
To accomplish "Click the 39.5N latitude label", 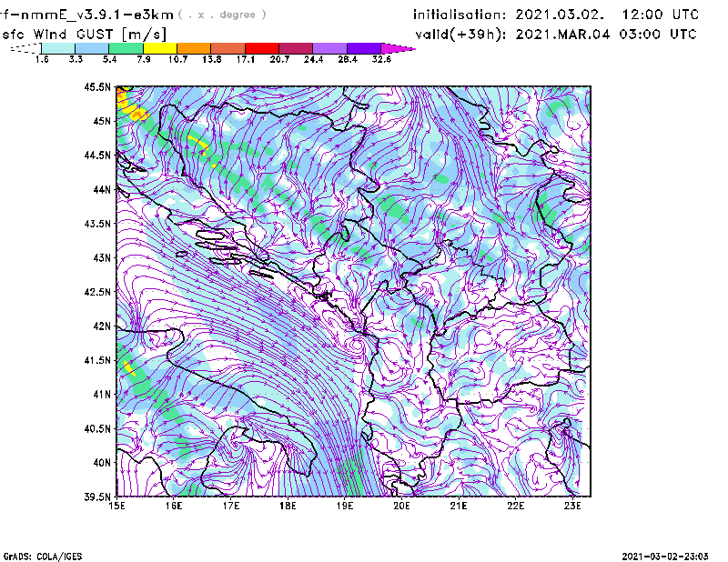I will pyautogui.click(x=97, y=497).
